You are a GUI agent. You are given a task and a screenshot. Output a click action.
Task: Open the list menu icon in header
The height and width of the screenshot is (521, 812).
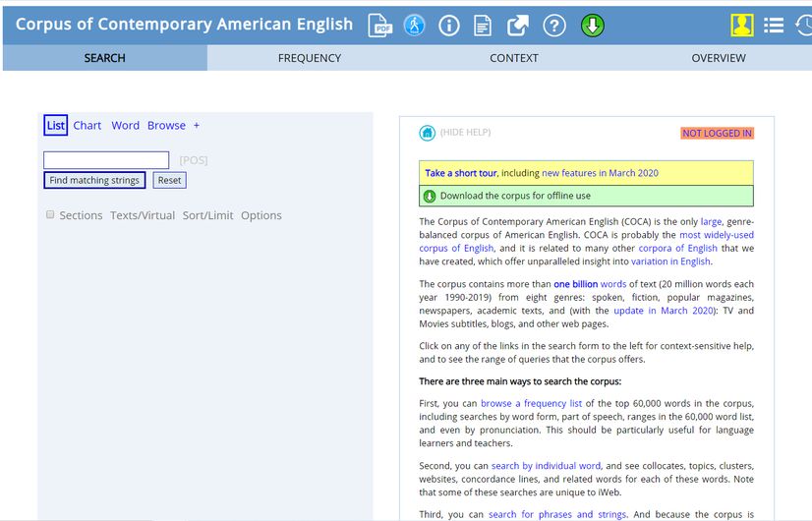[774, 26]
